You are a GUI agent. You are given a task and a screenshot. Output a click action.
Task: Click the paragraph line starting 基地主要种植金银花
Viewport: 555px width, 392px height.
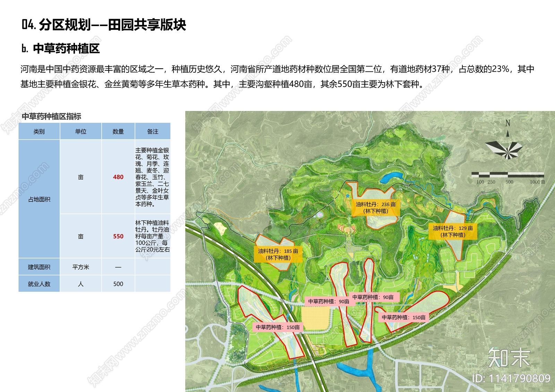(x=222, y=84)
